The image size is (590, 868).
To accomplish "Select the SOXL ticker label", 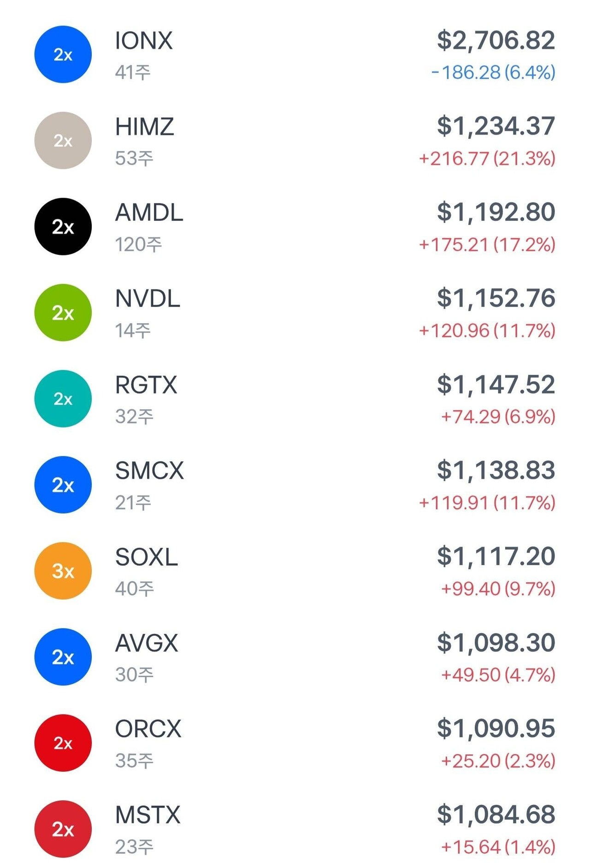I will coord(146,557).
